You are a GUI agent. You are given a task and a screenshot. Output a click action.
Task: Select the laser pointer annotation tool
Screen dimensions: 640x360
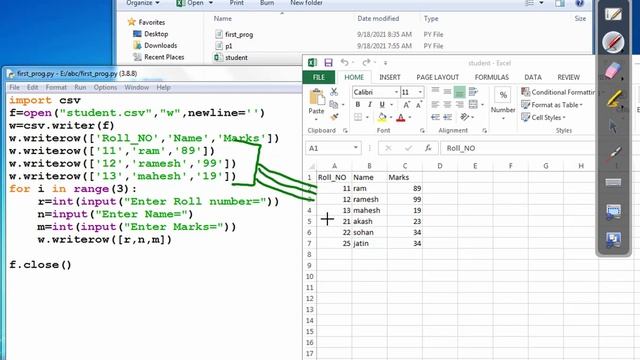[x=613, y=154]
